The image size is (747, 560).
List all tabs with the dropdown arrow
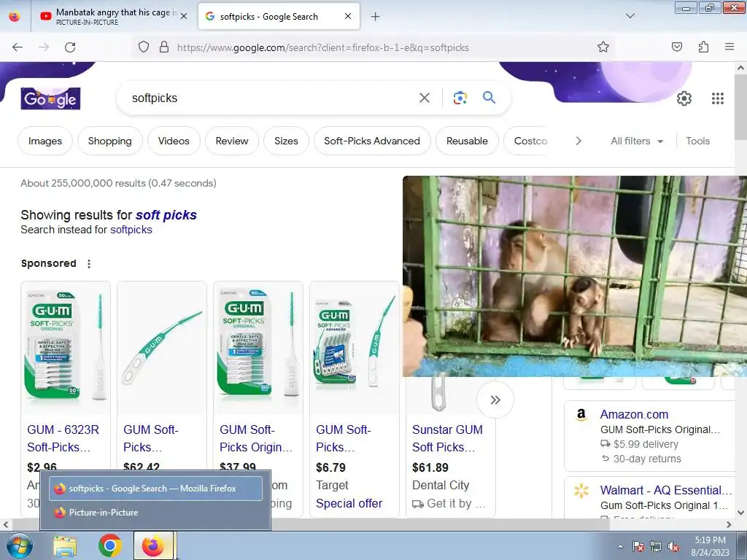tap(630, 16)
